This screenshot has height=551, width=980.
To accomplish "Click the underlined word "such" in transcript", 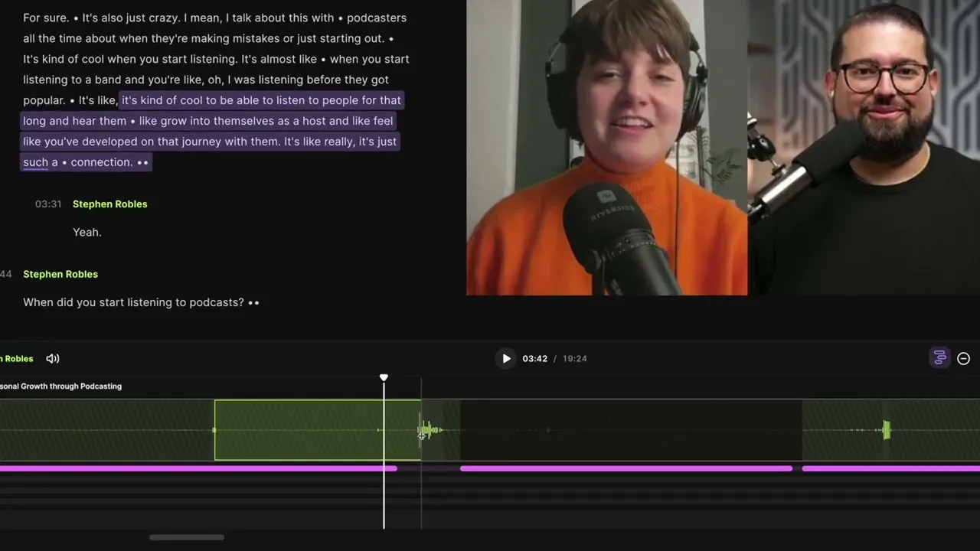I will pyautogui.click(x=35, y=162).
